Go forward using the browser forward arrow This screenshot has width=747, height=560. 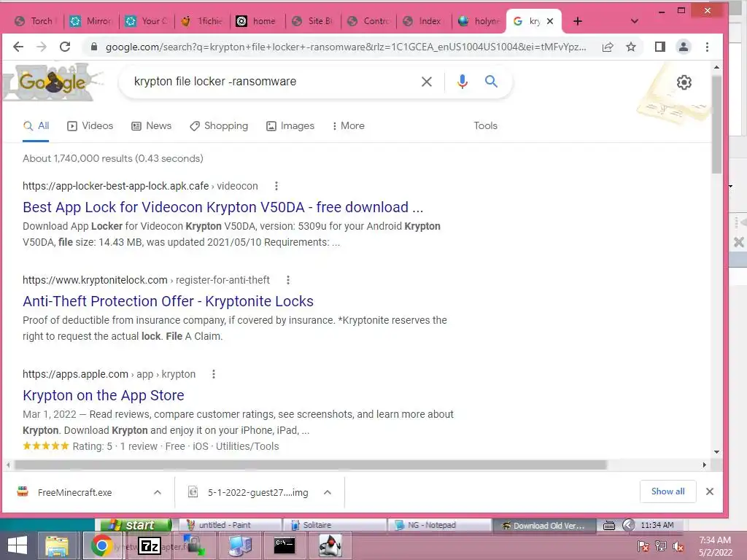(42, 47)
